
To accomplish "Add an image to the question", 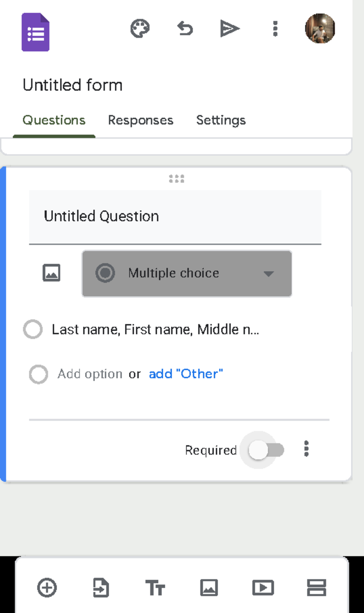I will tap(52, 273).
